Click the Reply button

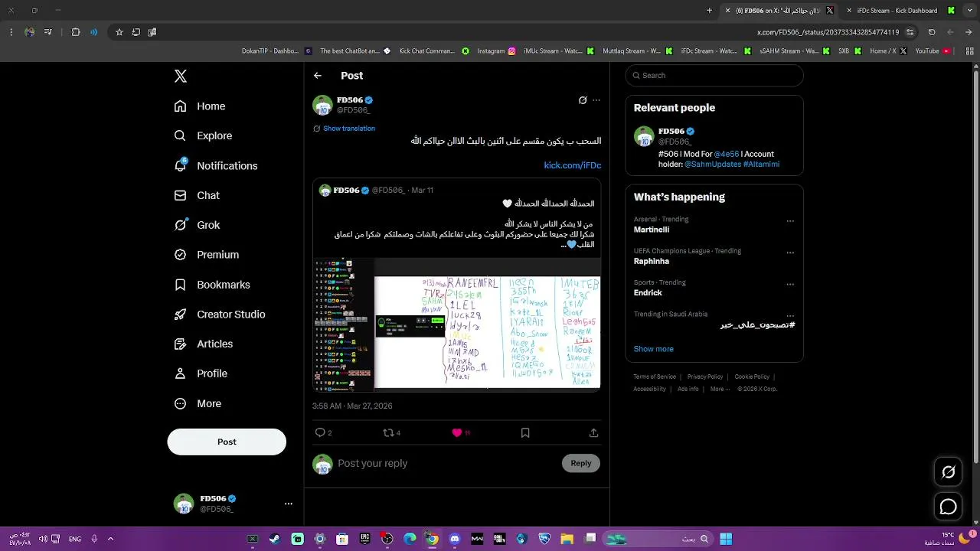[x=581, y=463]
